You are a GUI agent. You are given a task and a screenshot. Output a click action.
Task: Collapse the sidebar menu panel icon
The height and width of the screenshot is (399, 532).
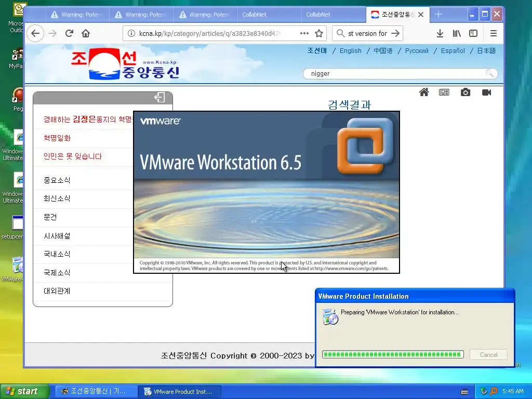point(159,98)
